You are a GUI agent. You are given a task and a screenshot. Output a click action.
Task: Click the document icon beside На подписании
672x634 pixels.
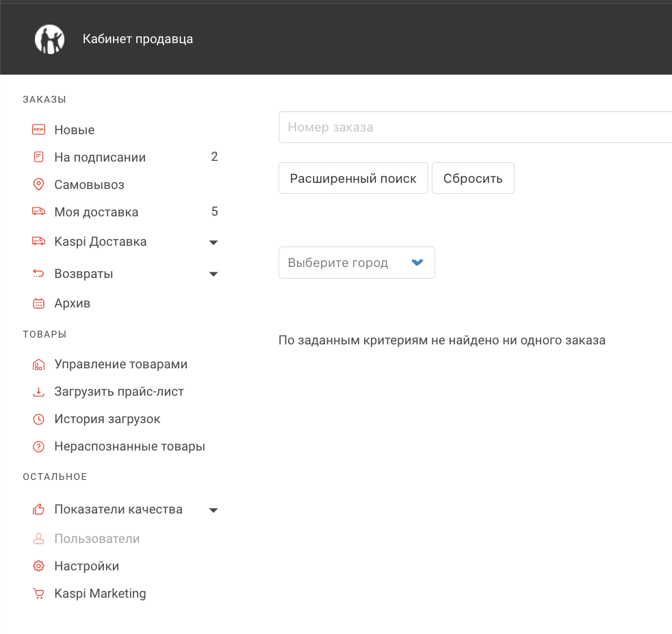click(38, 157)
